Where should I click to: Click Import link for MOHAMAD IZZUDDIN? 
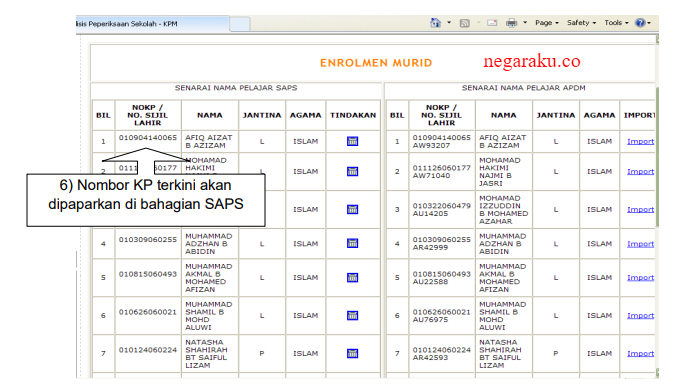click(640, 209)
